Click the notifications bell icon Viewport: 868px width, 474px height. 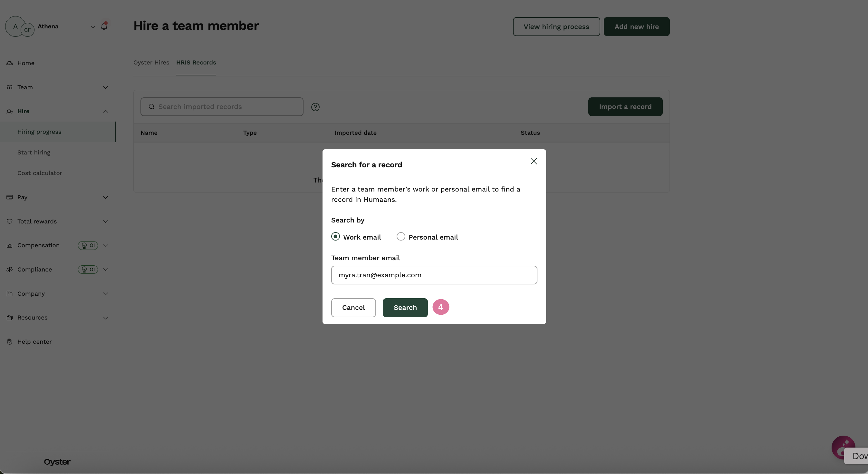(104, 26)
